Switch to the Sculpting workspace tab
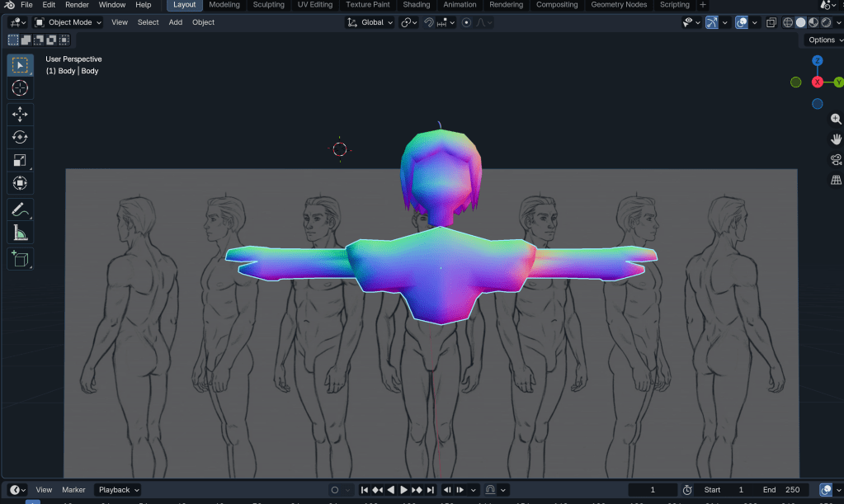This screenshot has height=504, width=844. 268,5
